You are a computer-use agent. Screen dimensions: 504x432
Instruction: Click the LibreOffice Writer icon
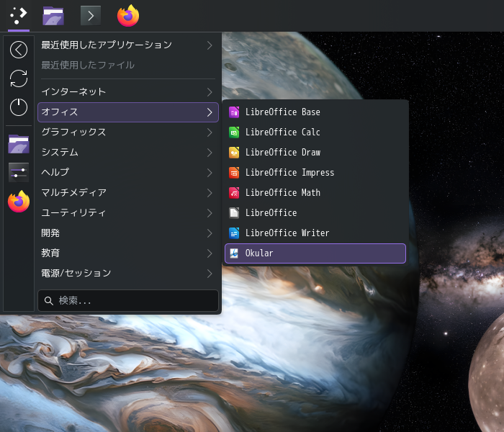coord(234,233)
